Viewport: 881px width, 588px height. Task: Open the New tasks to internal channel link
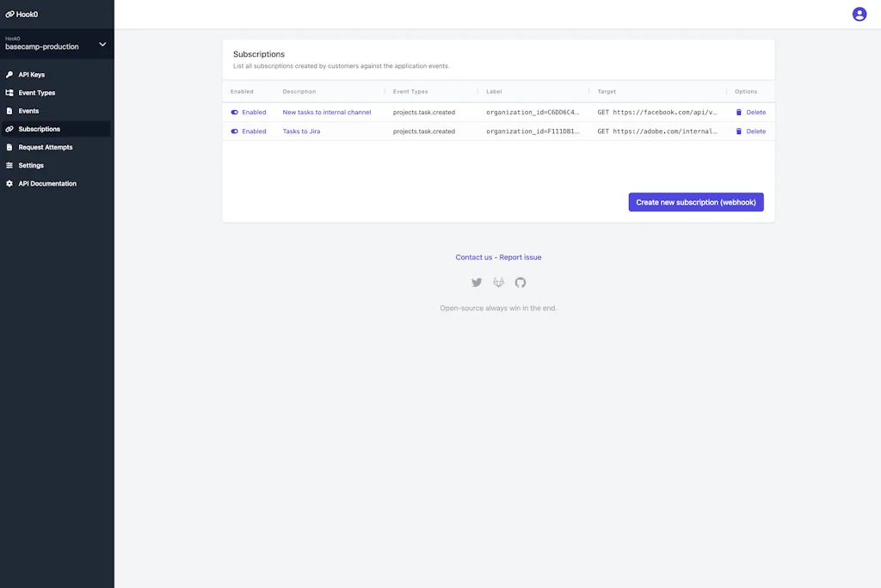(327, 113)
